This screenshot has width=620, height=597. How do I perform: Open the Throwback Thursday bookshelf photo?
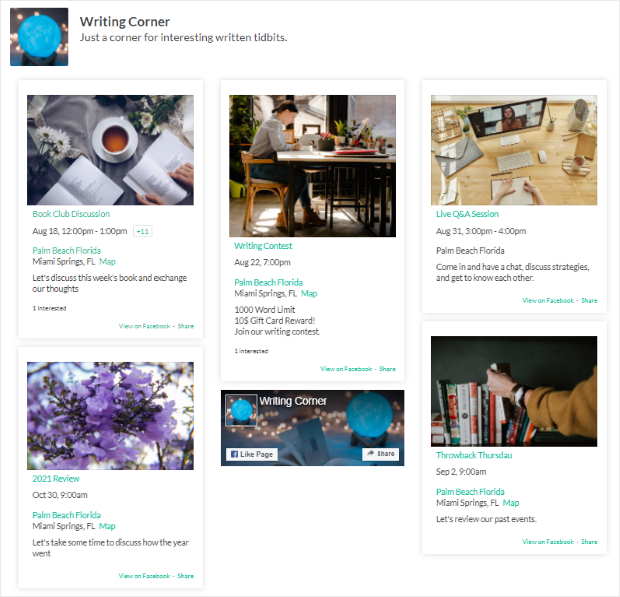pyautogui.click(x=514, y=391)
